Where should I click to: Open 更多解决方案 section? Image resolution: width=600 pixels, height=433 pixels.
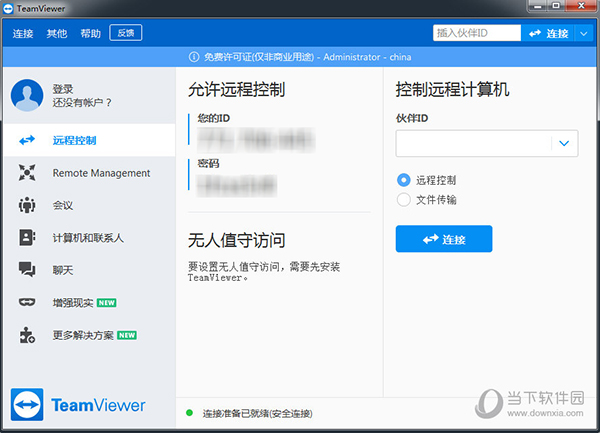click(x=89, y=335)
